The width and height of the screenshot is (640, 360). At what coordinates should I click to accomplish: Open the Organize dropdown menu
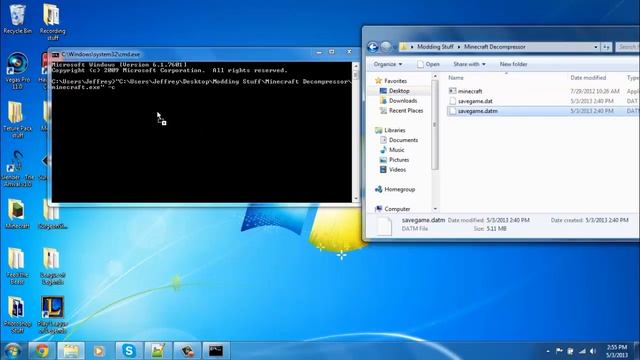388,64
